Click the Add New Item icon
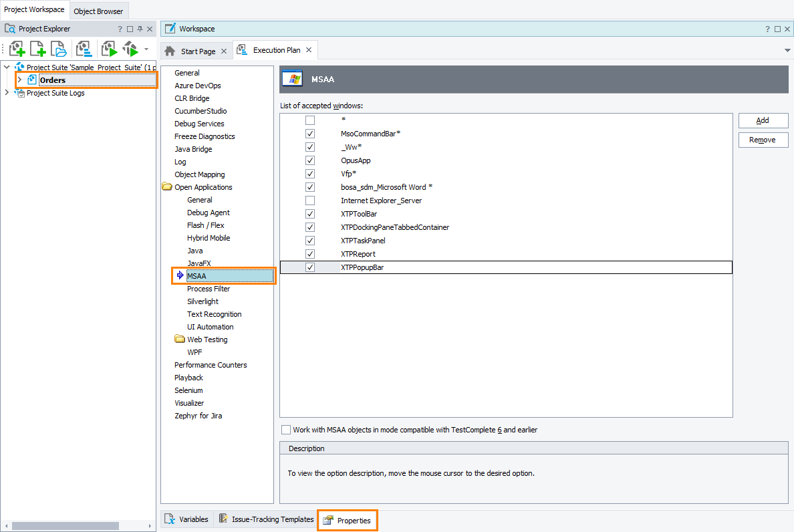The height and width of the screenshot is (532, 794). tap(38, 49)
